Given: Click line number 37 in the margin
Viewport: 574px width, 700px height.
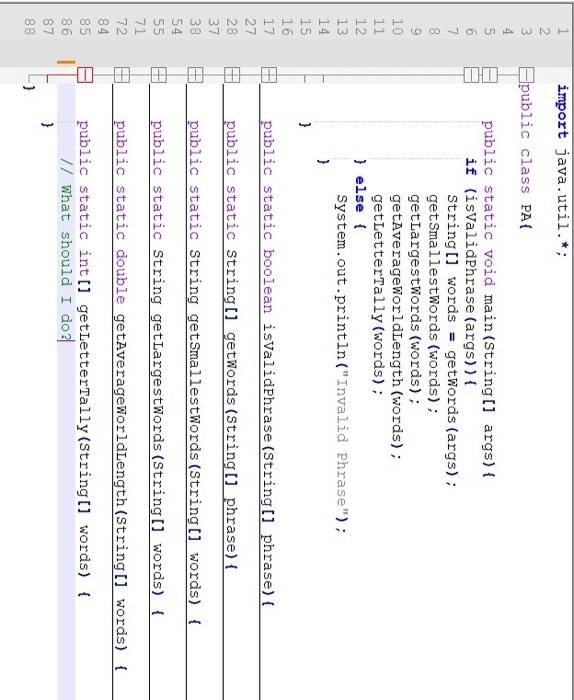Looking at the screenshot, I should (213, 27).
